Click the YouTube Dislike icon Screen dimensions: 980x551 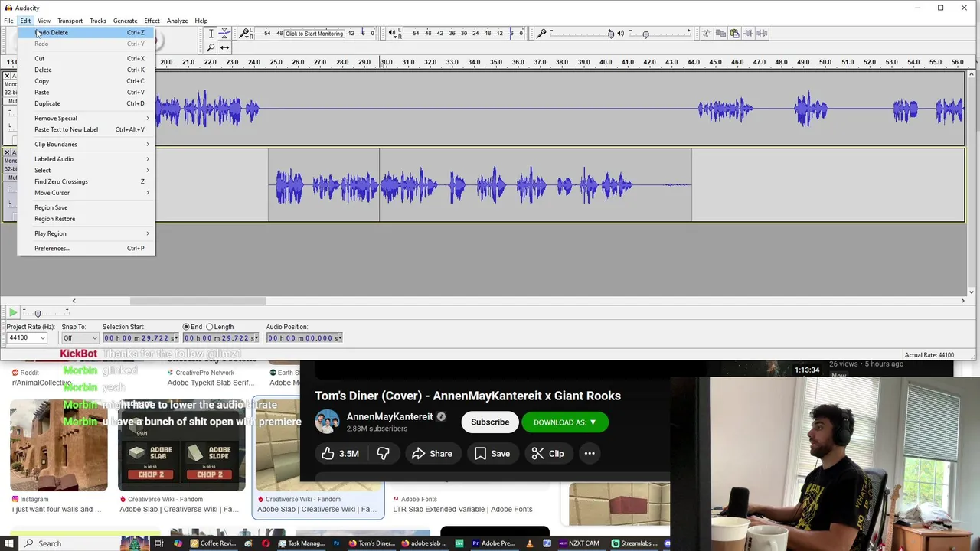coord(383,454)
